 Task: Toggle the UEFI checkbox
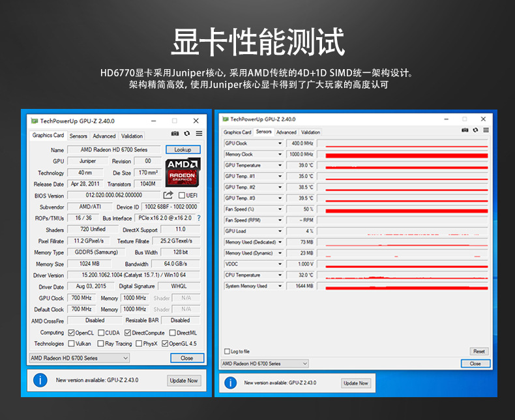(182, 195)
